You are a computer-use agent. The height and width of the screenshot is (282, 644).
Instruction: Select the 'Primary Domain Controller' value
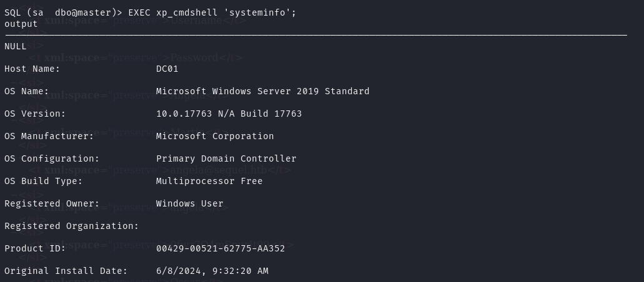click(x=226, y=158)
